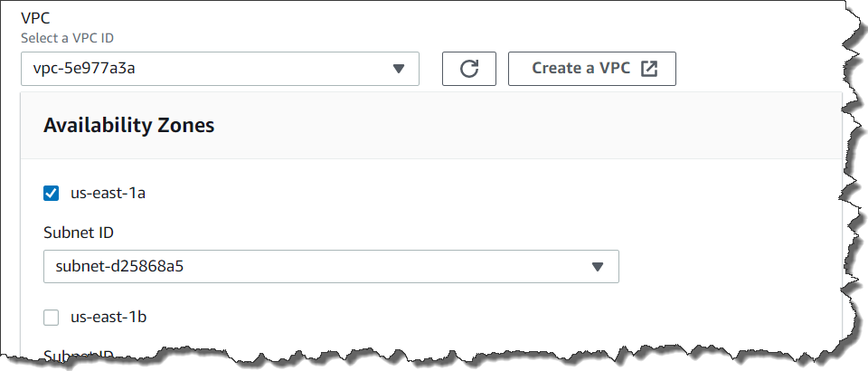Click the Create a VPC label text
Image resolution: width=868 pixels, height=371 pixels.
580,68
